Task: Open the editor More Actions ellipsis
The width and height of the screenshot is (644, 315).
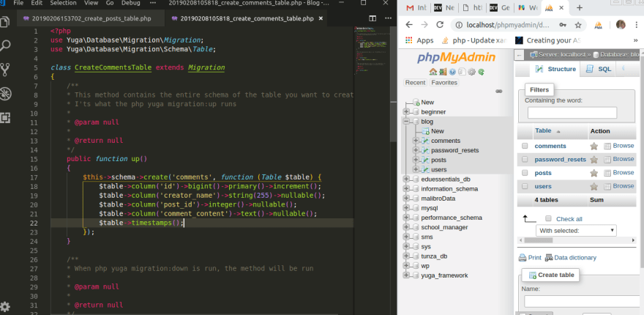Action: tap(388, 18)
